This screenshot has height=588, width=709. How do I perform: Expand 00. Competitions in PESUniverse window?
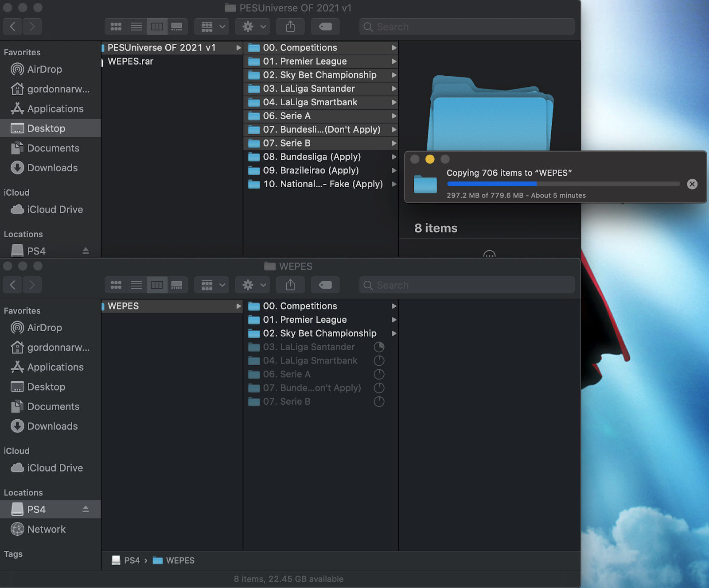tap(394, 48)
